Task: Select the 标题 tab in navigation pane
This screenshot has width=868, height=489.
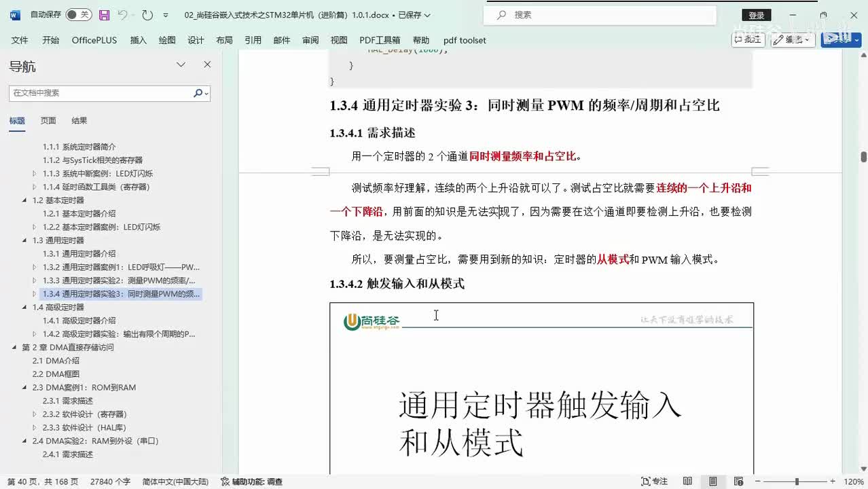Action: point(17,121)
